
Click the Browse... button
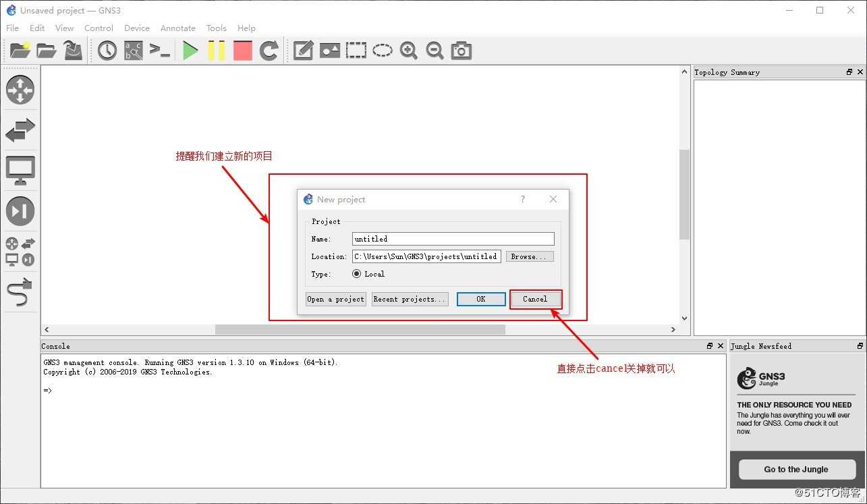click(x=530, y=256)
